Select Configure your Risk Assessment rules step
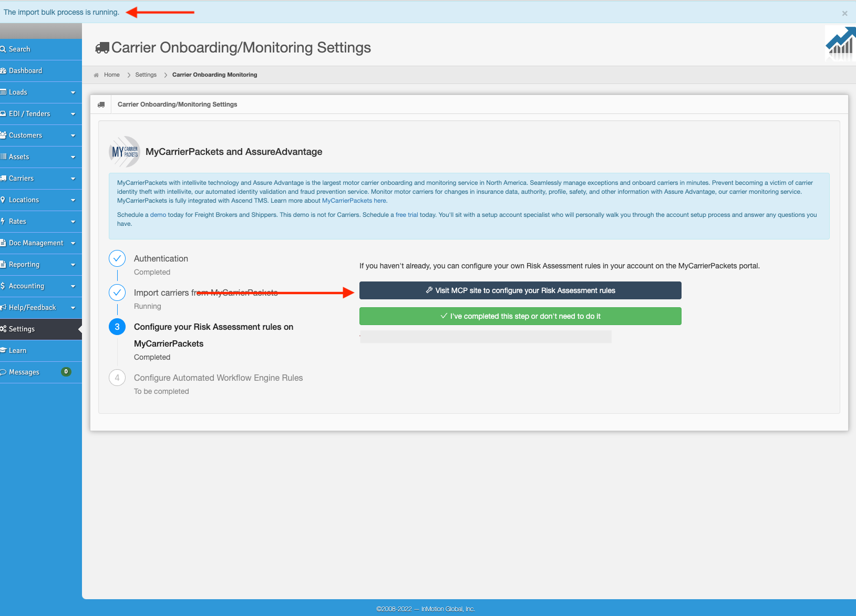This screenshot has height=616, width=856. tap(214, 335)
